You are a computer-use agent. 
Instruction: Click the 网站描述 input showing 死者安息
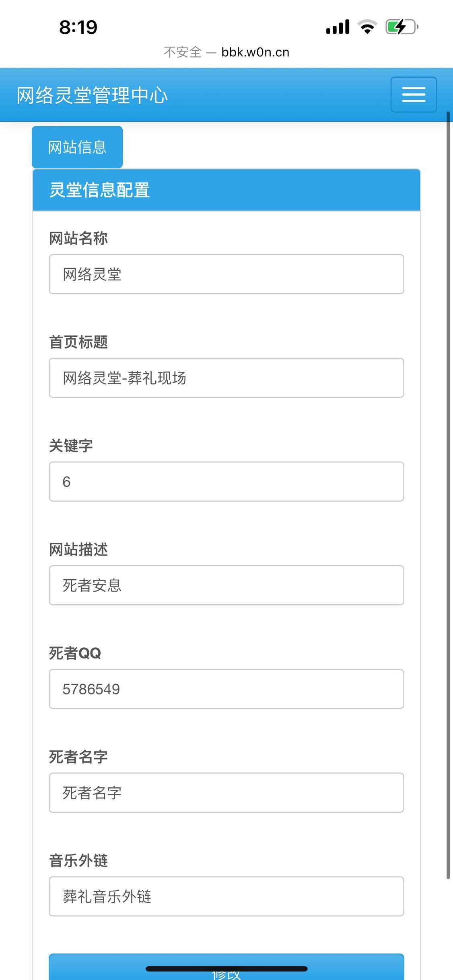[226, 585]
